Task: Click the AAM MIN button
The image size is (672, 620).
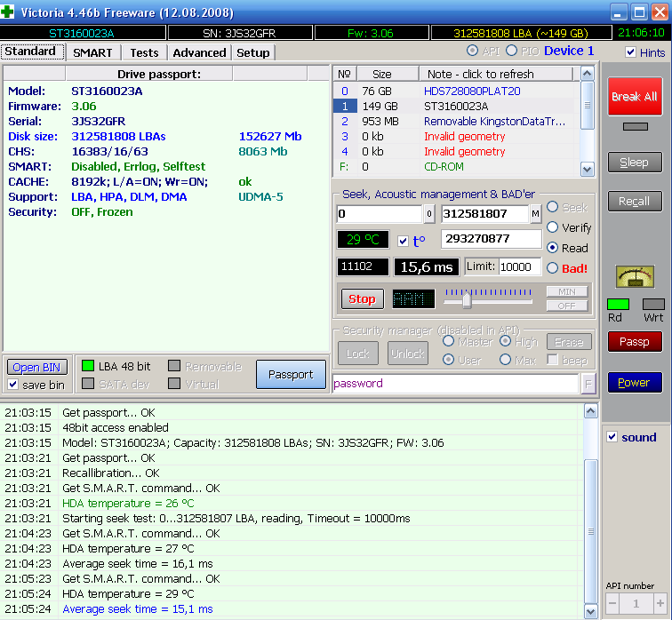Action: pos(567,291)
